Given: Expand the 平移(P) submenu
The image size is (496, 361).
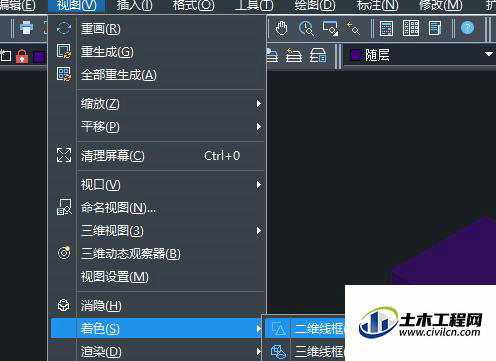Looking at the screenshot, I should coord(157,127).
